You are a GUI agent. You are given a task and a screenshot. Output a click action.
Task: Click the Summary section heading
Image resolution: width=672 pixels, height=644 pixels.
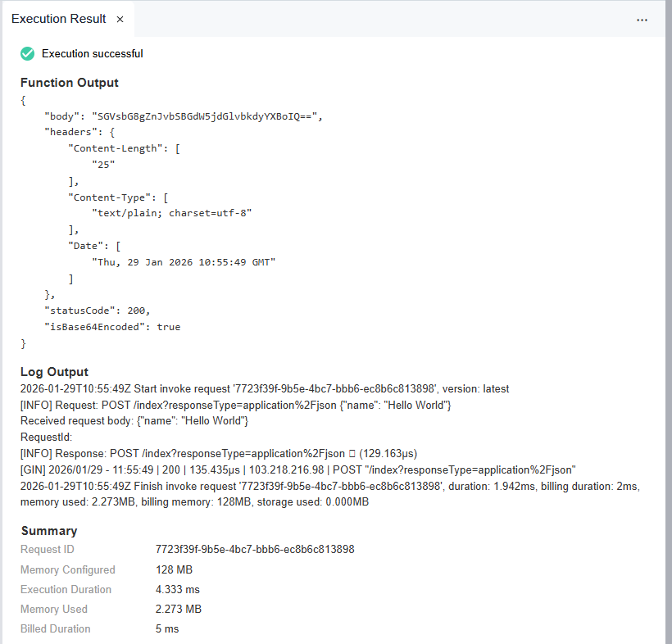tap(49, 531)
